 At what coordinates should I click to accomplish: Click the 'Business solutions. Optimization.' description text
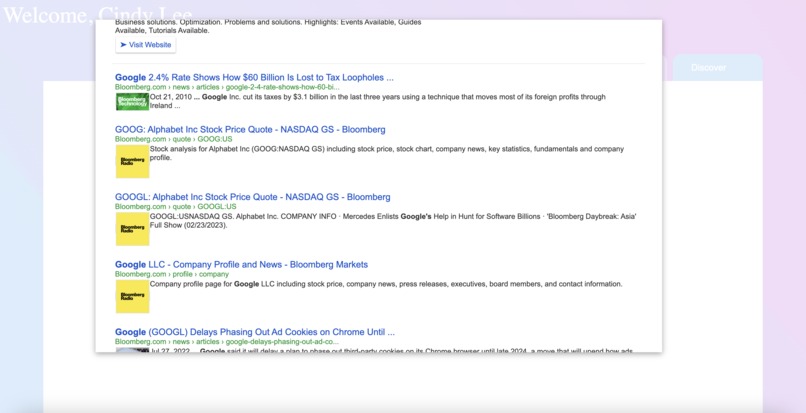(268, 26)
